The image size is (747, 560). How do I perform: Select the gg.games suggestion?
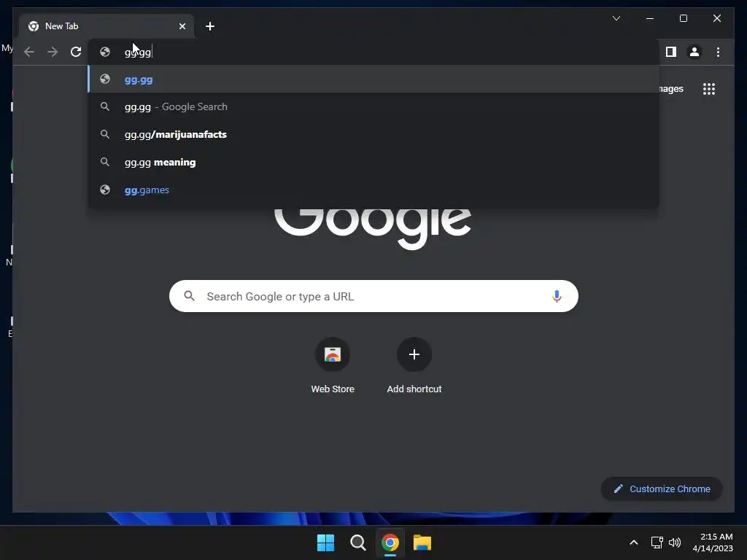click(373, 190)
